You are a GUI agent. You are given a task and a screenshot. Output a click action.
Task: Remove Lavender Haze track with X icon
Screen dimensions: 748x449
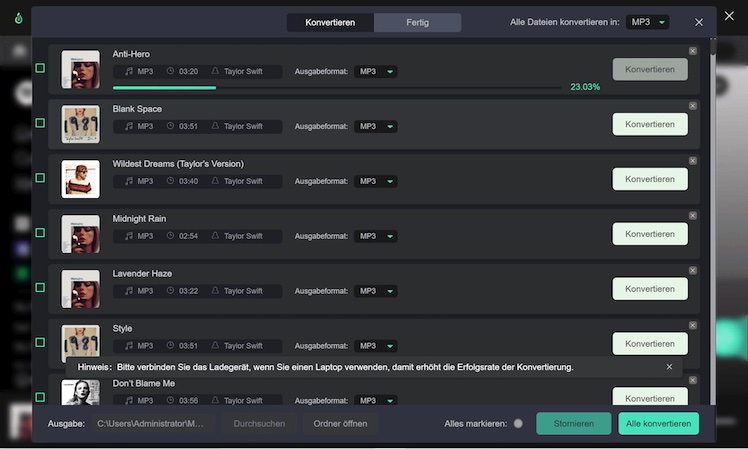pyautogui.click(x=693, y=271)
